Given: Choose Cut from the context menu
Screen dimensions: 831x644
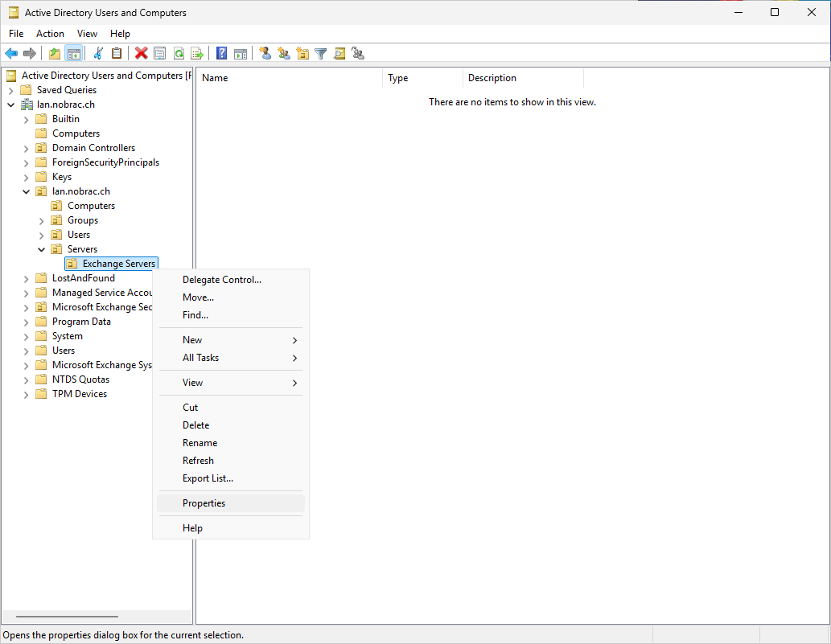Looking at the screenshot, I should pos(231,408).
